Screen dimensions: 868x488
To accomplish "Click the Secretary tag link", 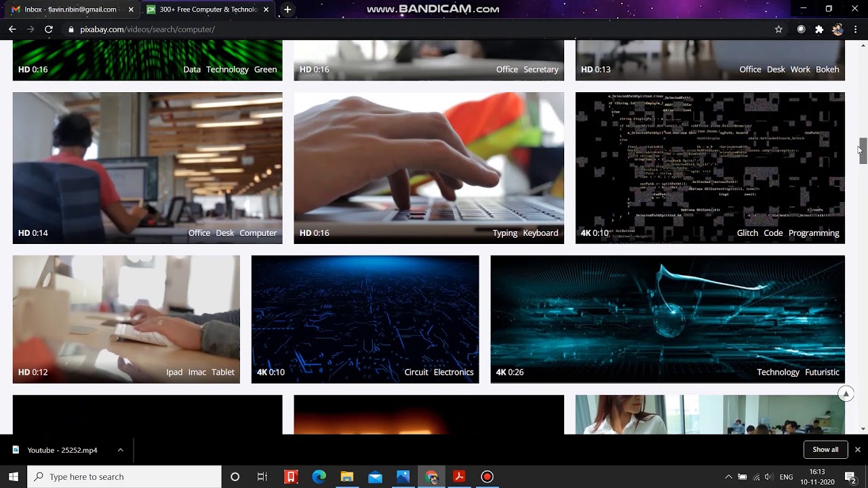I will [x=541, y=69].
